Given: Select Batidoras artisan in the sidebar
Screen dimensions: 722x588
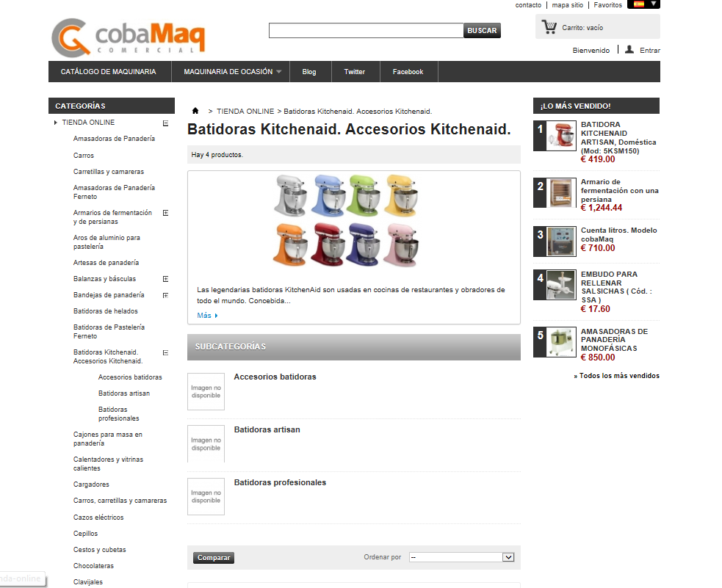Looking at the screenshot, I should coord(124,393).
